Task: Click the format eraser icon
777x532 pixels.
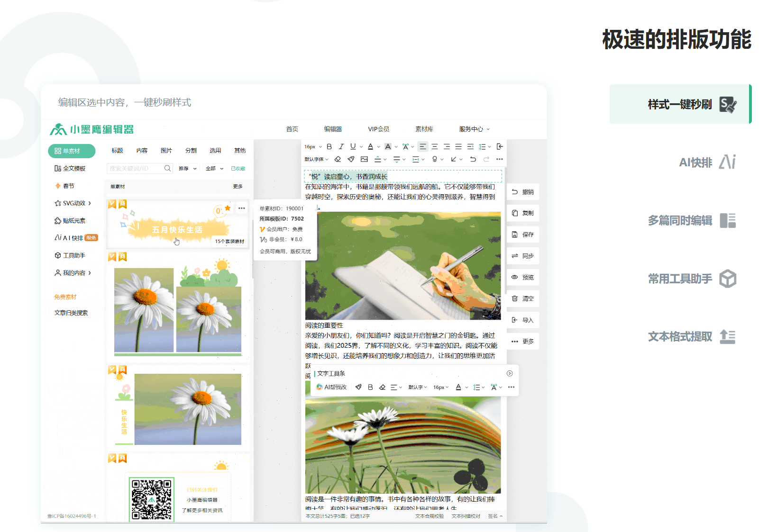Action: [x=338, y=159]
